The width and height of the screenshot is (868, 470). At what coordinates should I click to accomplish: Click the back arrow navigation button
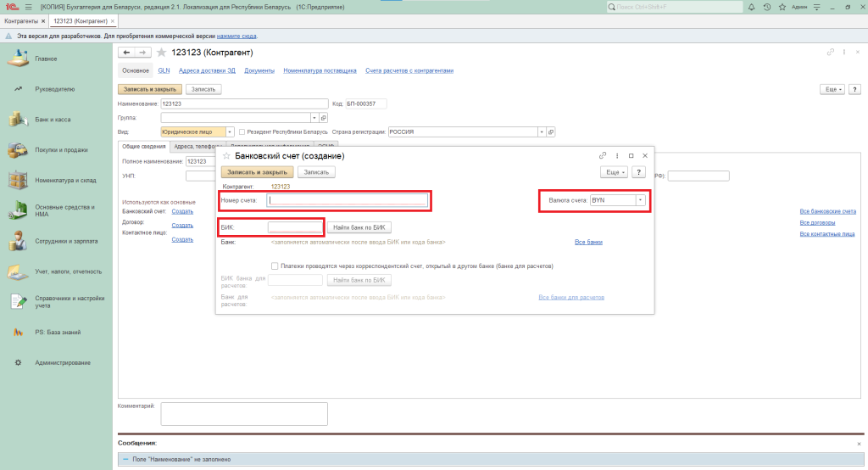click(x=125, y=53)
